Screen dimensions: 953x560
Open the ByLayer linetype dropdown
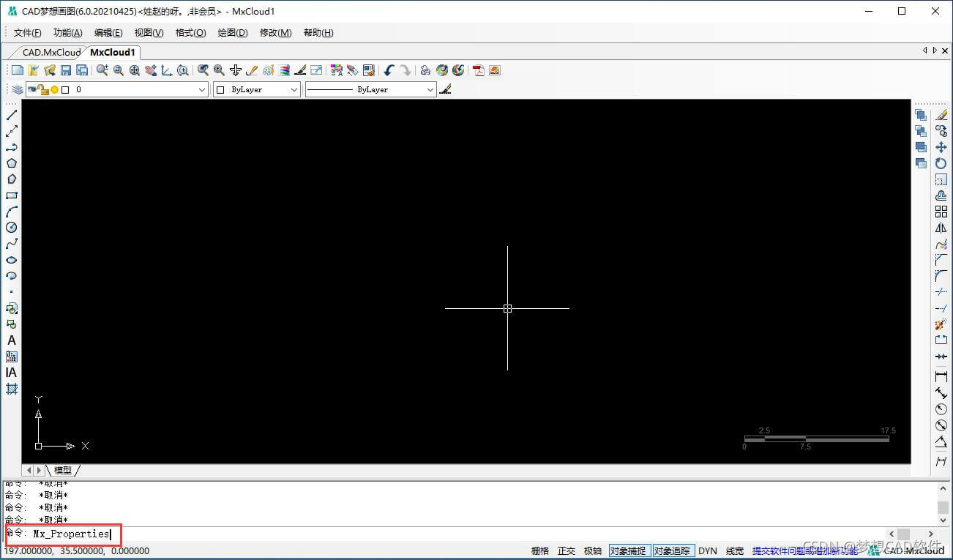coord(370,89)
